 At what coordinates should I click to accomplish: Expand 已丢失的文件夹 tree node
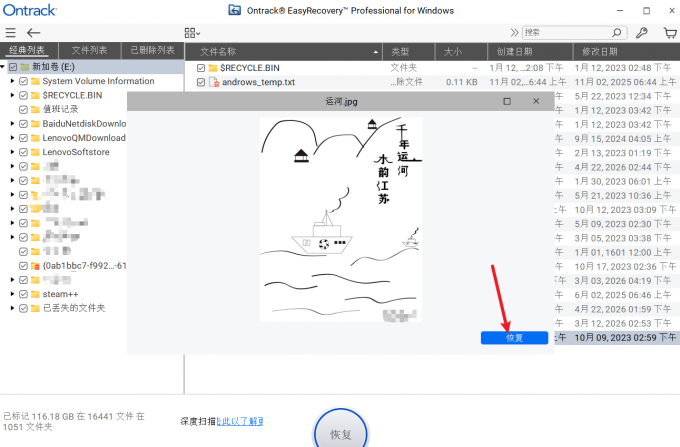pos(12,308)
